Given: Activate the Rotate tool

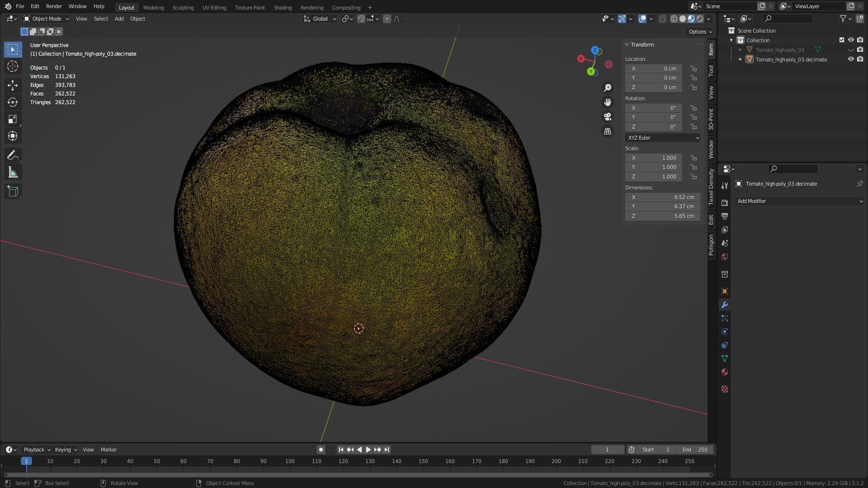Looking at the screenshot, I should pyautogui.click(x=13, y=102).
